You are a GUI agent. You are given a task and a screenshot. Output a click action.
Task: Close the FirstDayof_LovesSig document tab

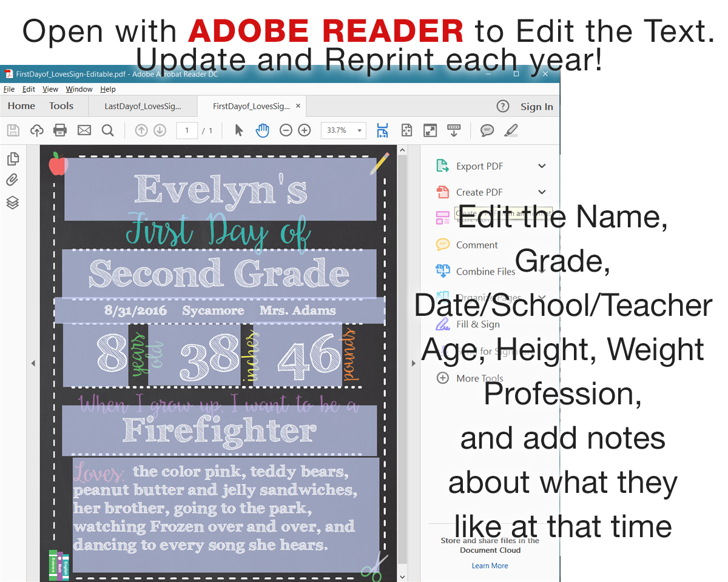pyautogui.click(x=298, y=106)
